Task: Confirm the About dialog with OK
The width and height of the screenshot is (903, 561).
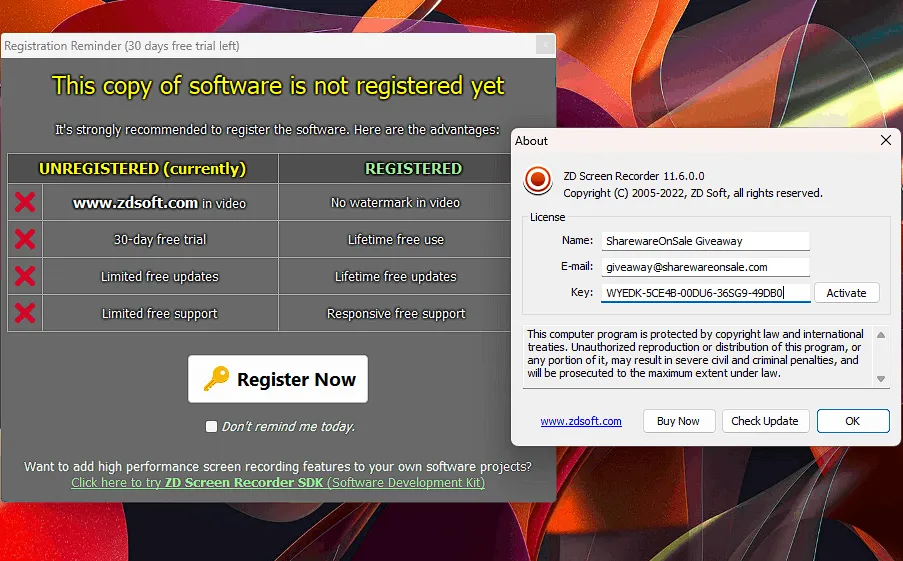Action: coord(852,421)
